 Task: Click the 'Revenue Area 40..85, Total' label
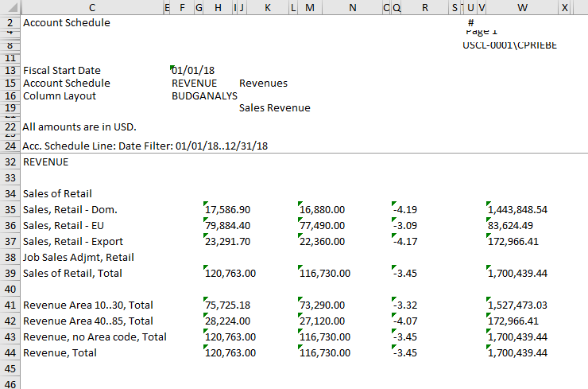click(88, 321)
